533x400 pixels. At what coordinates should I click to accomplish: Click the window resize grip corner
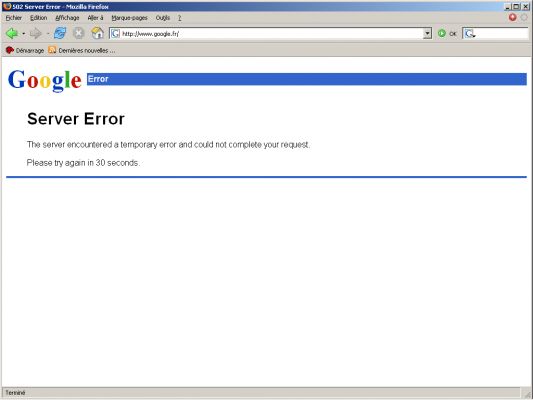pyautogui.click(x=527, y=394)
